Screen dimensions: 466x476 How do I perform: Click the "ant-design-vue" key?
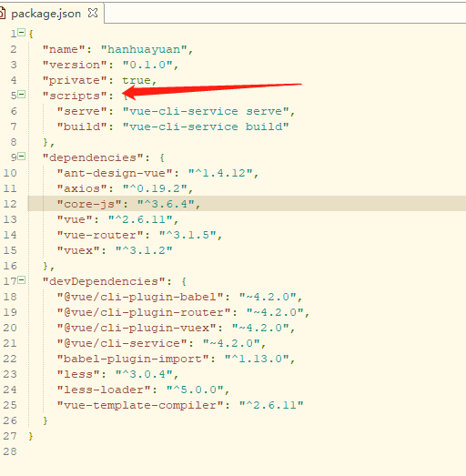tap(115, 173)
